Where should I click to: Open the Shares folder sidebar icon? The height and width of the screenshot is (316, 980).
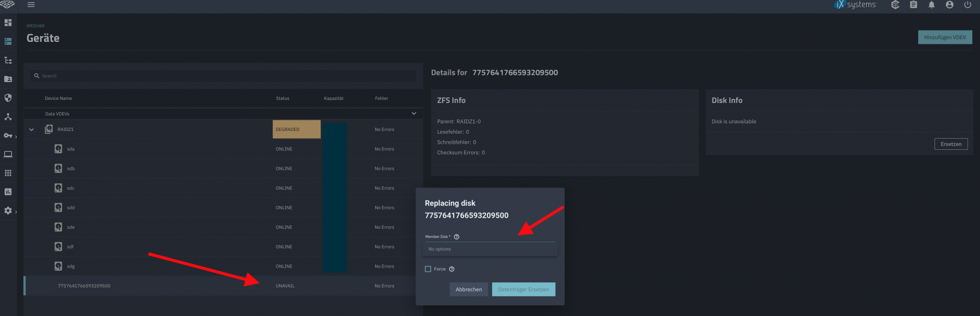(8, 79)
